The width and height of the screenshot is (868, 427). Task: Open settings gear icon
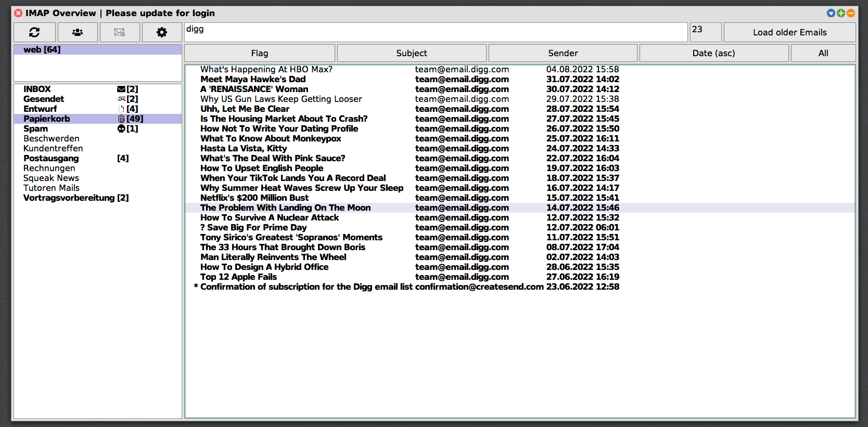click(162, 32)
